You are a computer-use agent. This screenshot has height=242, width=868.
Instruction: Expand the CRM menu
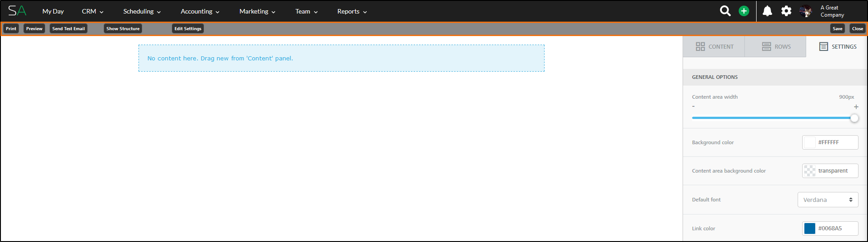tap(92, 11)
